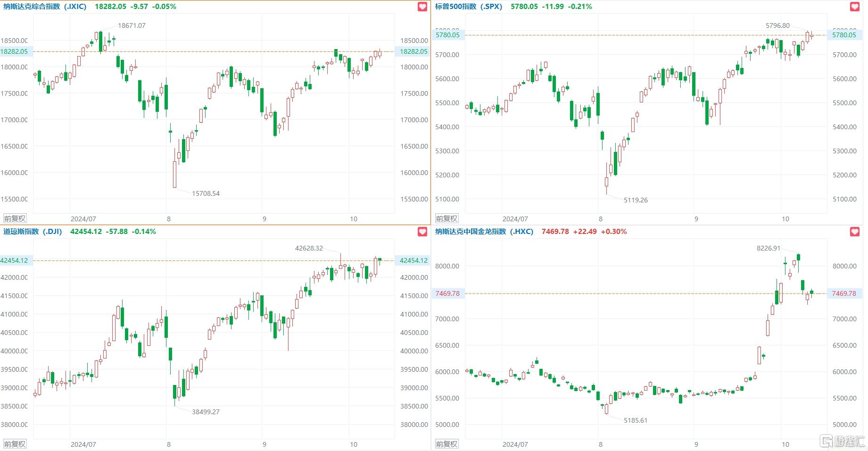Screen dimensions: 868x451
Task: Open the 标普500指数 (.SPX) title
Action: (x=469, y=7)
